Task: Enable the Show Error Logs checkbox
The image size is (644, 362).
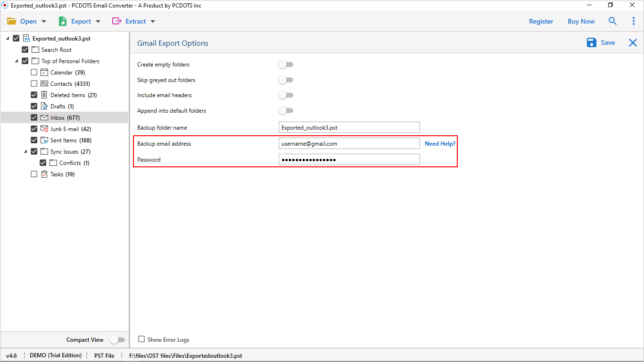Action: [141, 339]
